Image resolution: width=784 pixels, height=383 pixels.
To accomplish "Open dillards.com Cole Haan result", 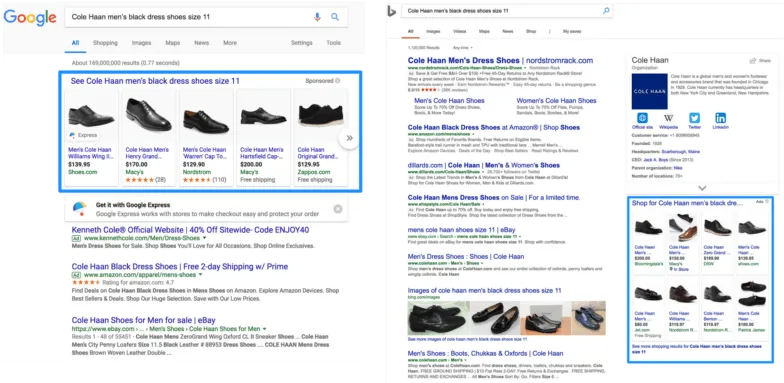I will point(484,165).
